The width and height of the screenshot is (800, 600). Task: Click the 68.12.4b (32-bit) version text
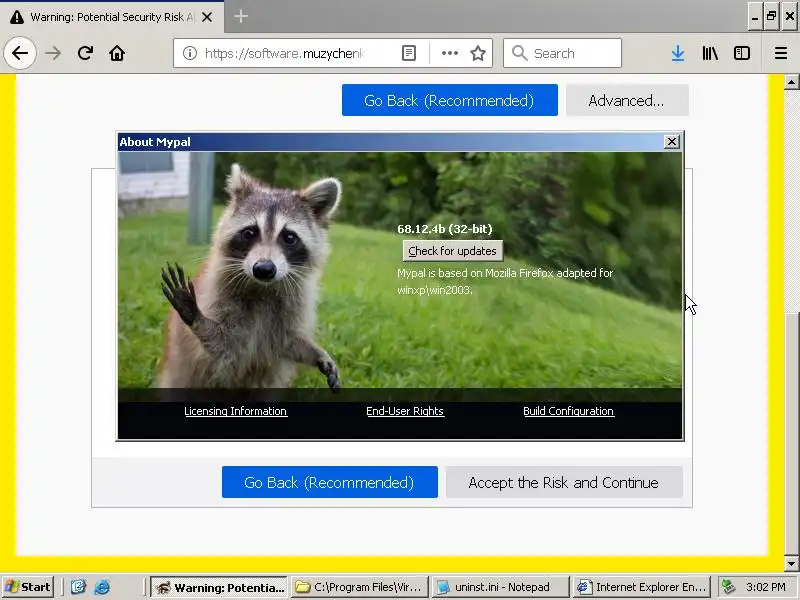[x=445, y=229]
